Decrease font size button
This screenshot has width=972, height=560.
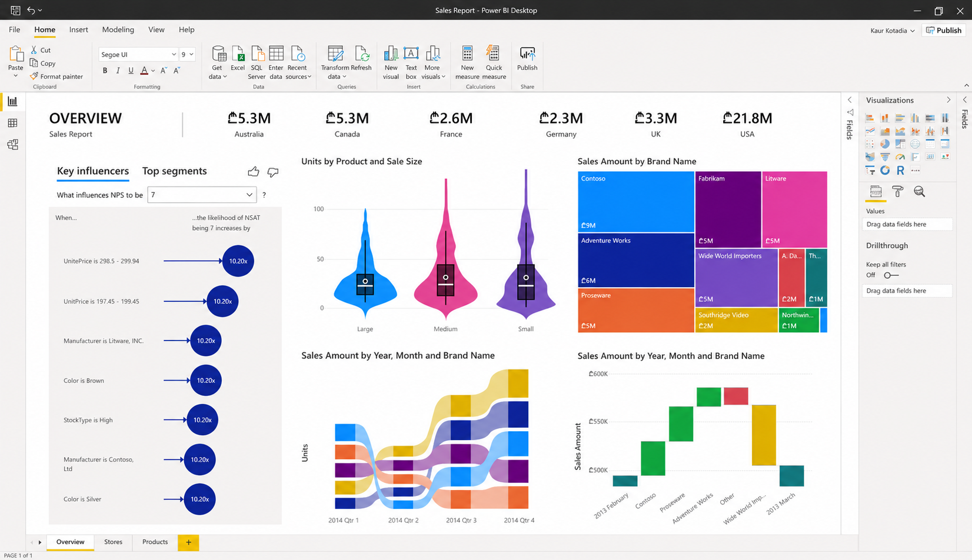177,71
